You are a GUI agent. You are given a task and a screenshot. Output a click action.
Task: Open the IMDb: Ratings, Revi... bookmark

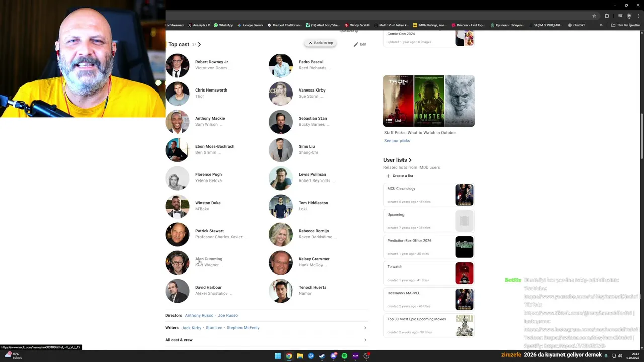click(x=429, y=25)
